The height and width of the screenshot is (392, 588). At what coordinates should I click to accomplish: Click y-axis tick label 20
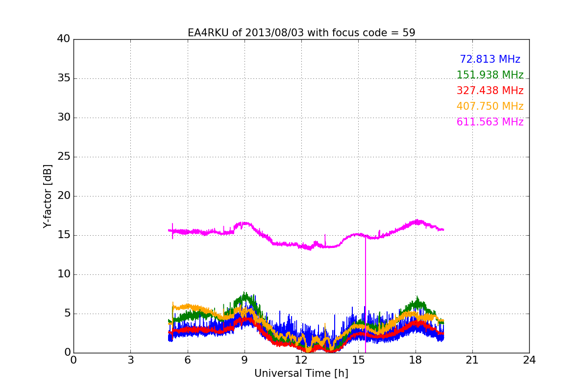click(64, 196)
